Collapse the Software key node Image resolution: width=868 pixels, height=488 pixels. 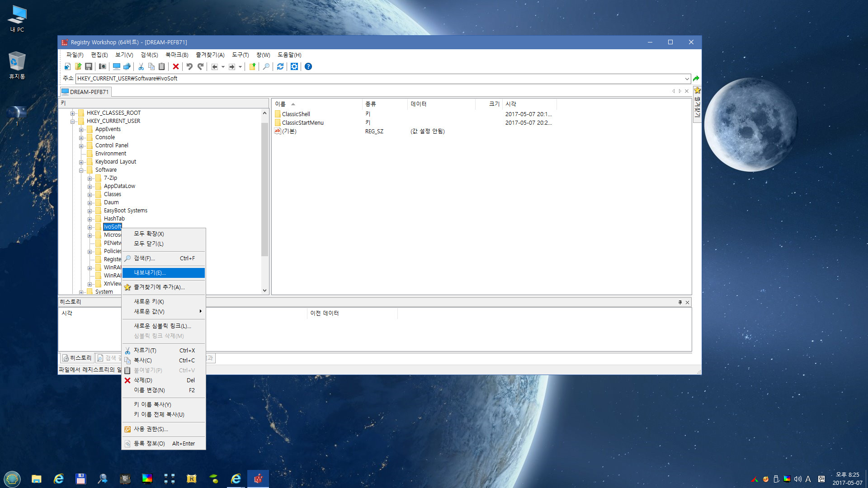tap(81, 170)
